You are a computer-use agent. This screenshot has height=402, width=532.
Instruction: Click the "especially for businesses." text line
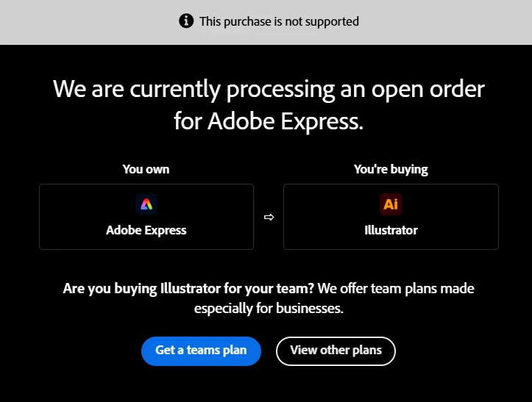click(269, 309)
